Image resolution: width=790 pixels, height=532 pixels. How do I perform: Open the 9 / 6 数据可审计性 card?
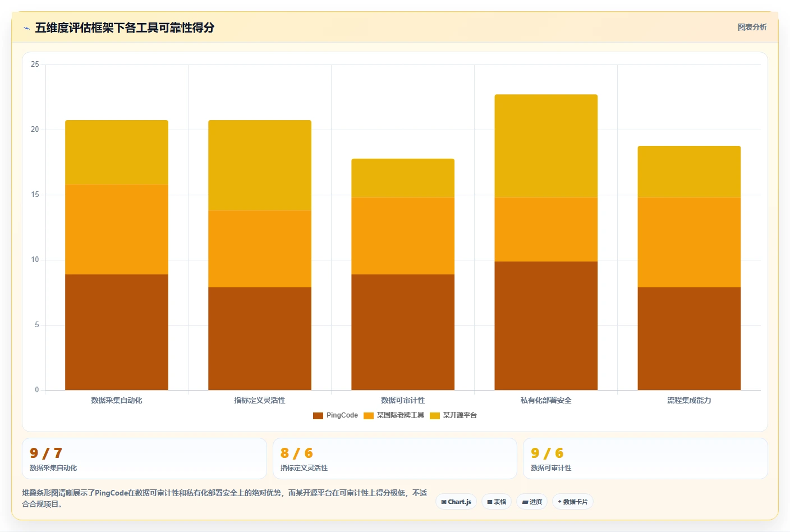pyautogui.click(x=645, y=458)
